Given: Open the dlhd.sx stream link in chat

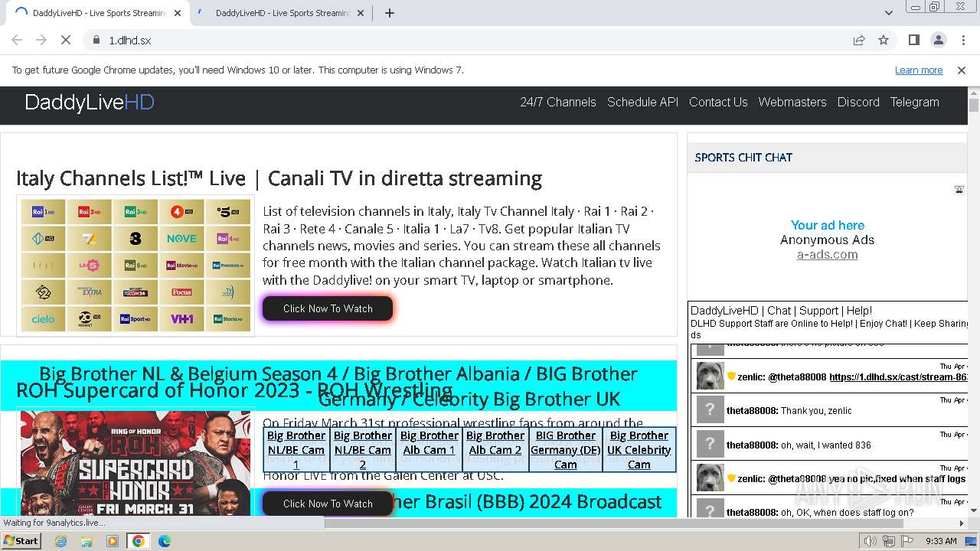Looking at the screenshot, I should [x=898, y=377].
